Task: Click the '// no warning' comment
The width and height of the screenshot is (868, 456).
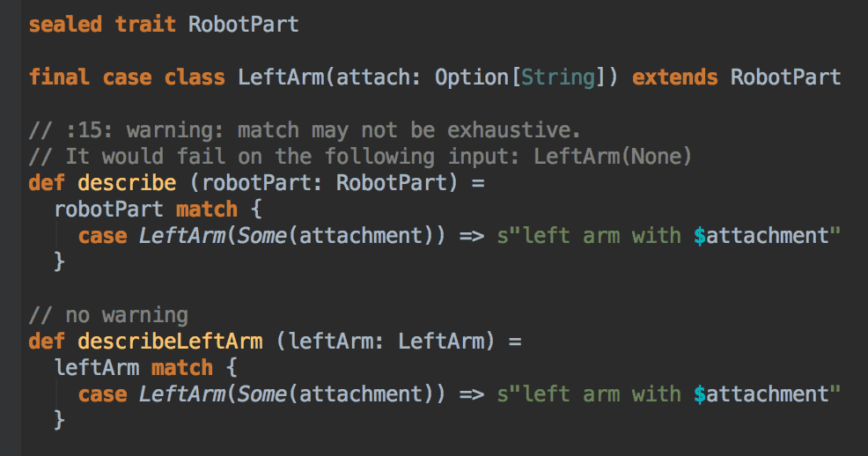Action: point(108,314)
